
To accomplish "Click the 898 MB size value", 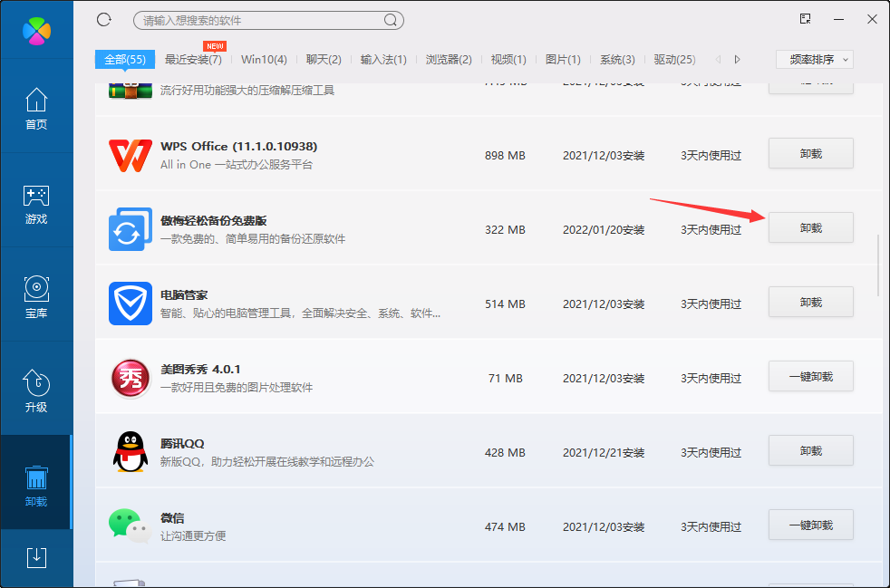I will click(505, 156).
